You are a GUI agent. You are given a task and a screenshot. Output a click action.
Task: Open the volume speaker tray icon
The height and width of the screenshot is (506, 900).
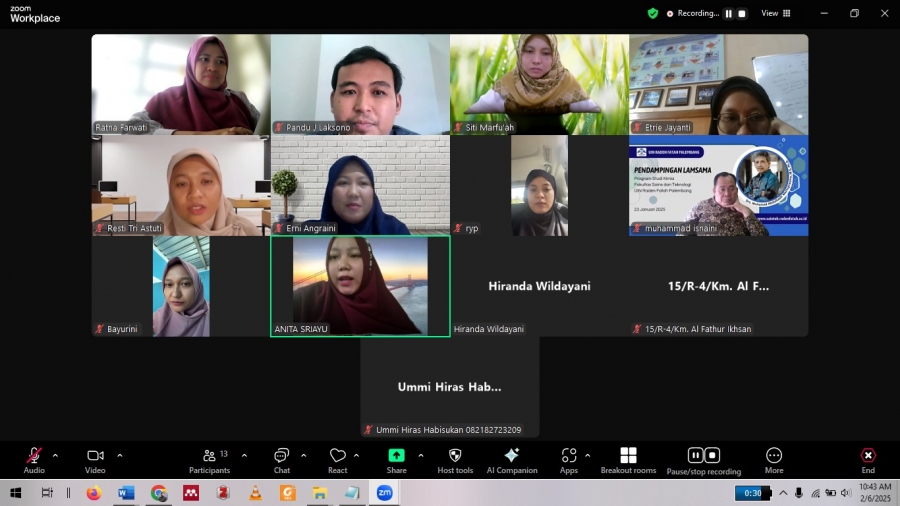[x=846, y=493]
